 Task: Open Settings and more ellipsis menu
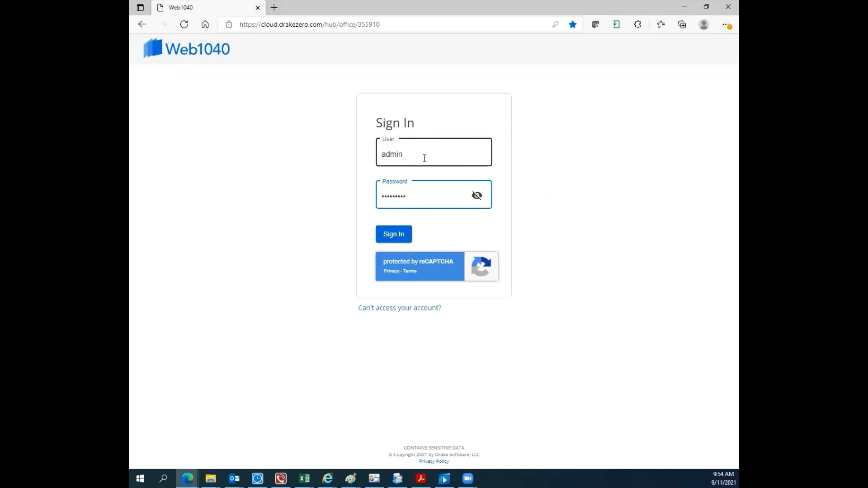pyautogui.click(x=726, y=24)
